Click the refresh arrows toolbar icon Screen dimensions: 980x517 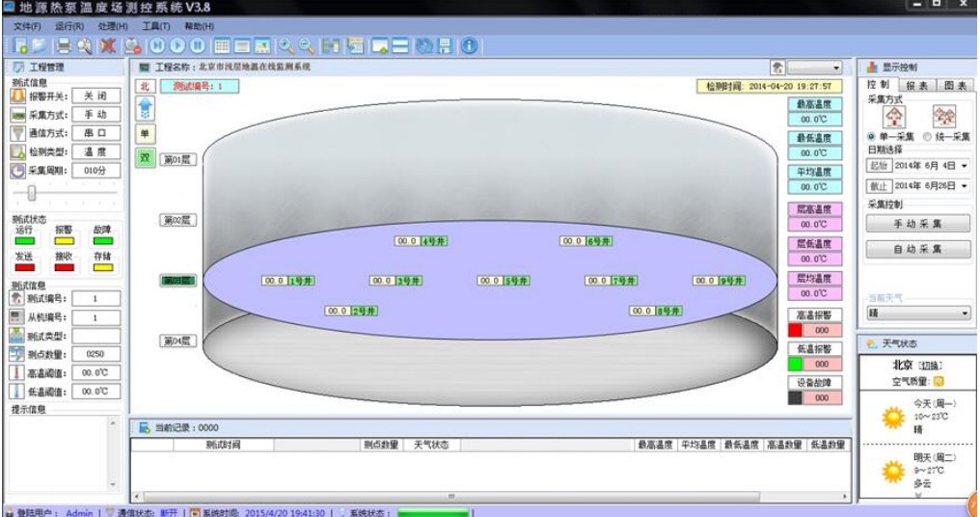(424, 45)
